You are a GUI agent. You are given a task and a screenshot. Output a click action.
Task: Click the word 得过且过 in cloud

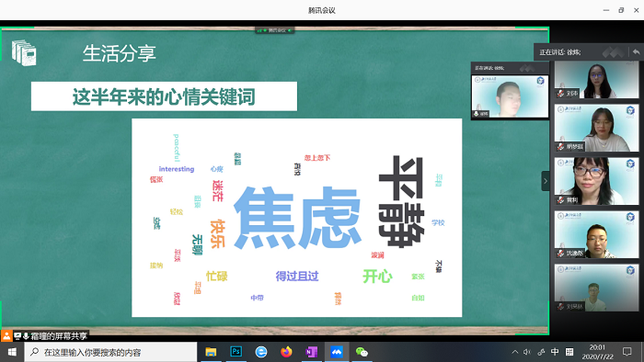pyautogui.click(x=297, y=276)
